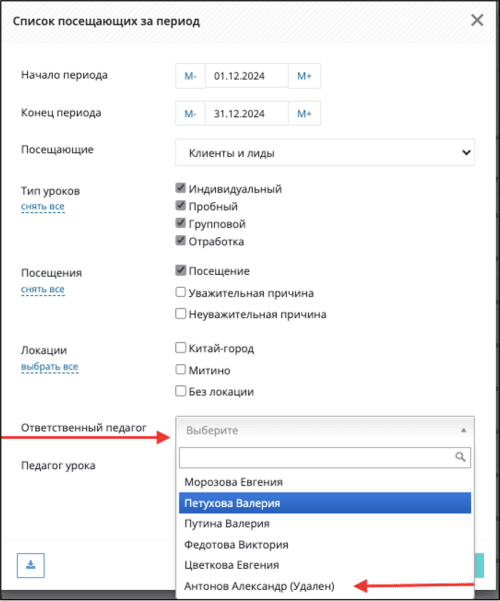The height and width of the screenshot is (601, 500).
Task: Click the download export icon button
Action: 31,565
